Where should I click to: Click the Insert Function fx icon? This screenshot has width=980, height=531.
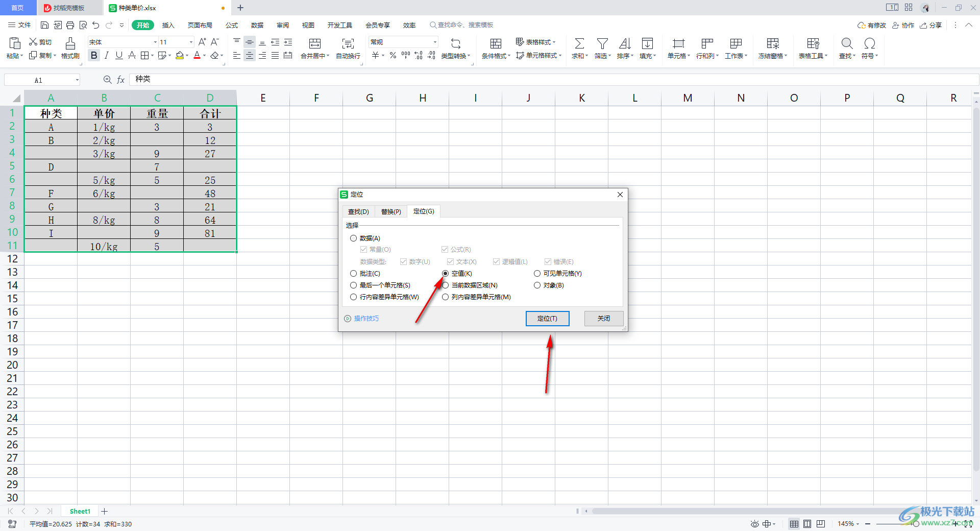[121, 80]
